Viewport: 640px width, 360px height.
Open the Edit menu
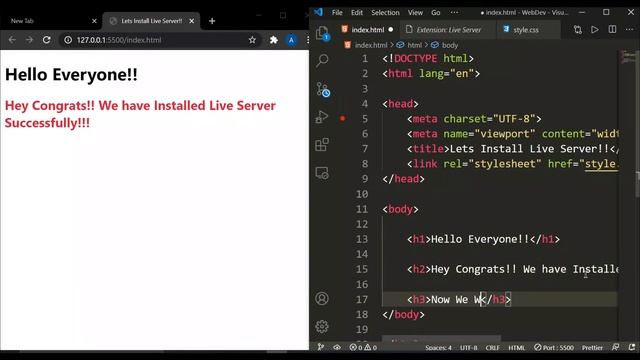pyautogui.click(x=357, y=13)
